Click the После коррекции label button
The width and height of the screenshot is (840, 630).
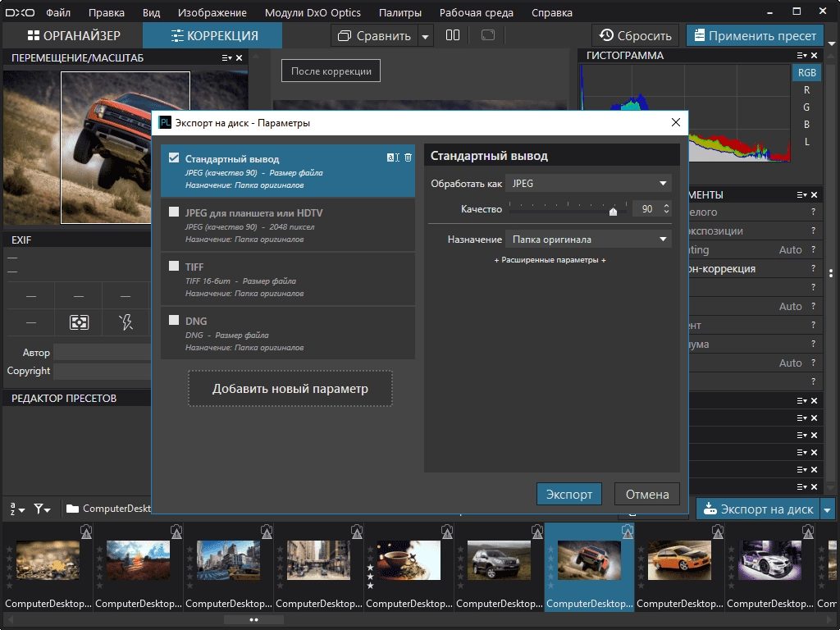tap(331, 71)
